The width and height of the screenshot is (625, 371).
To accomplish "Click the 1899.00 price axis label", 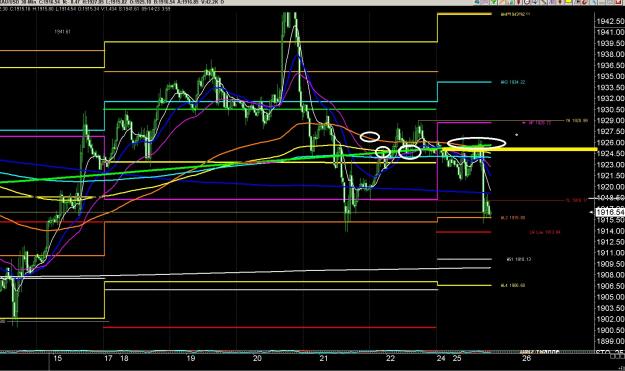I will (610, 342).
